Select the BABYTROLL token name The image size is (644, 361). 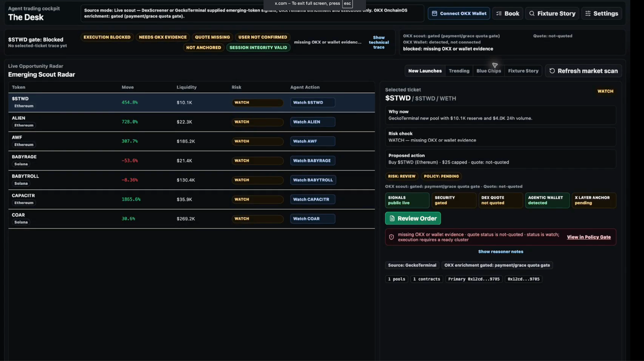click(25, 176)
